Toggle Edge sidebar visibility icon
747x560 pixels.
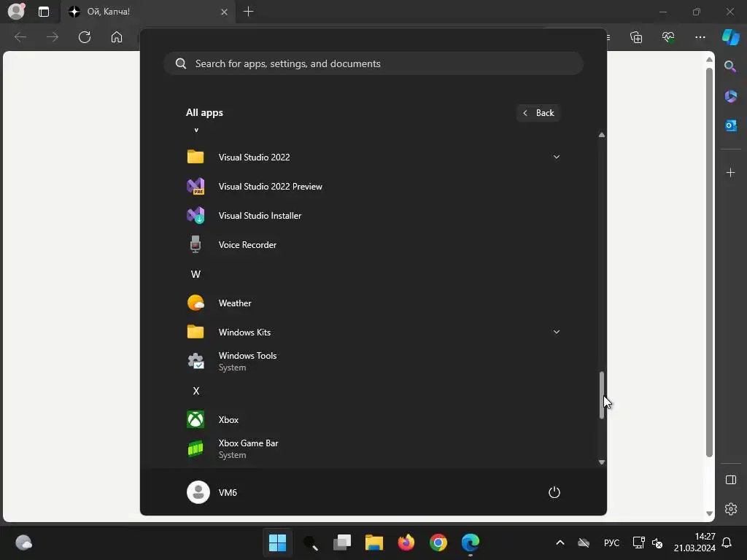point(731,480)
